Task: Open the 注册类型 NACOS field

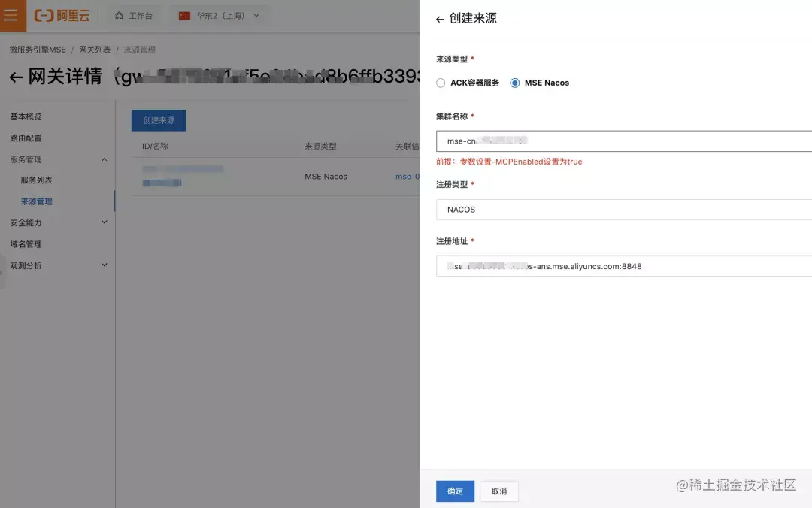Action: click(x=624, y=209)
